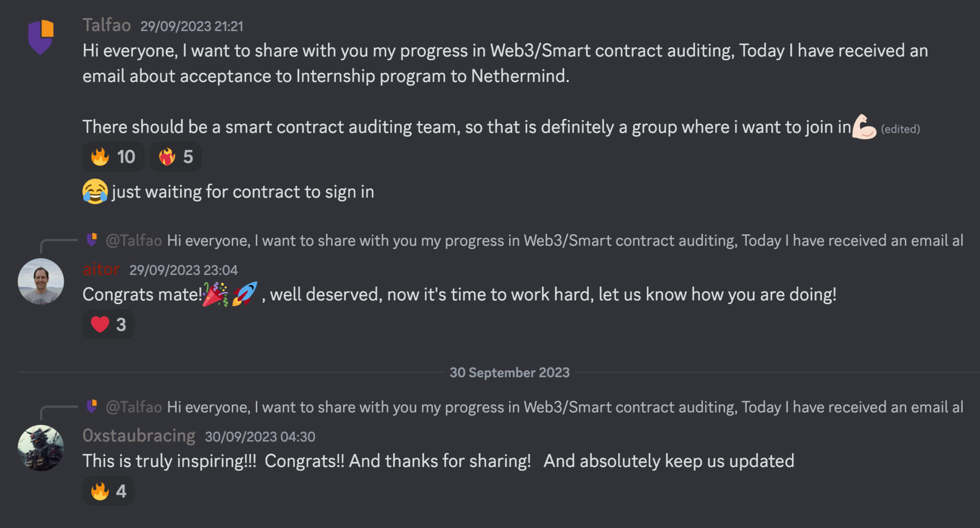Jump to replied message above aitor's reply
980x528 pixels.
pyautogui.click(x=564, y=241)
